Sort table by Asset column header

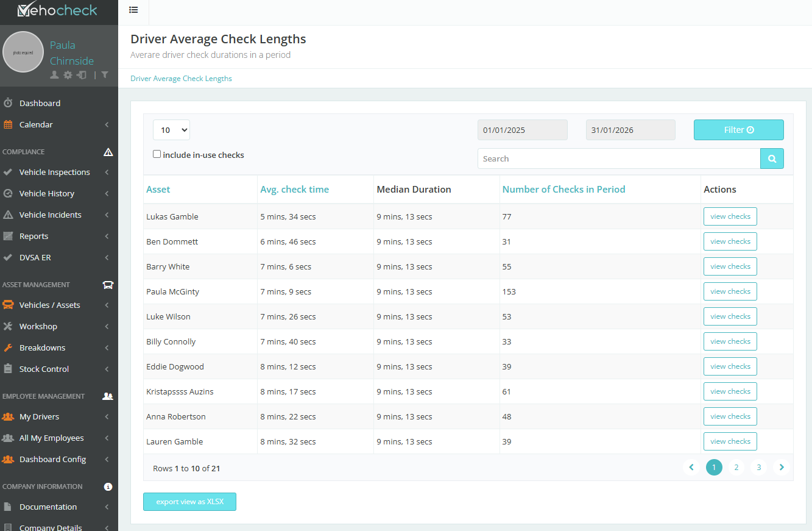[x=158, y=190]
